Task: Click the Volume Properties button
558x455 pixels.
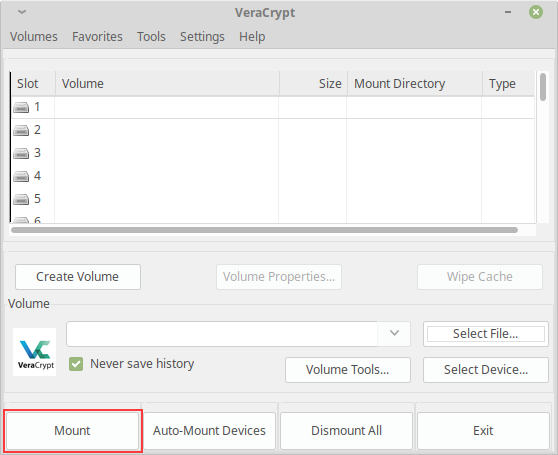Action: pyautogui.click(x=279, y=277)
